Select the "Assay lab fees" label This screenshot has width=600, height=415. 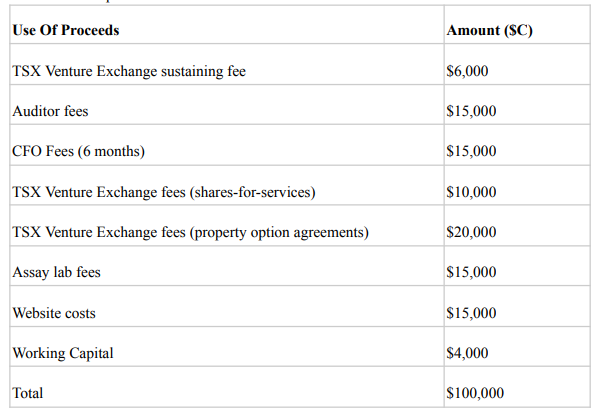[56, 272]
